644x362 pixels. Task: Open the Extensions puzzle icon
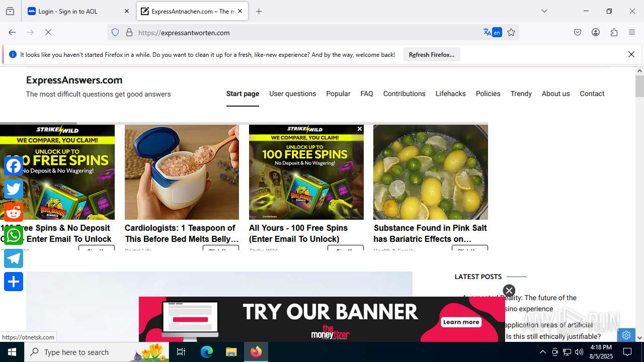coord(614,33)
